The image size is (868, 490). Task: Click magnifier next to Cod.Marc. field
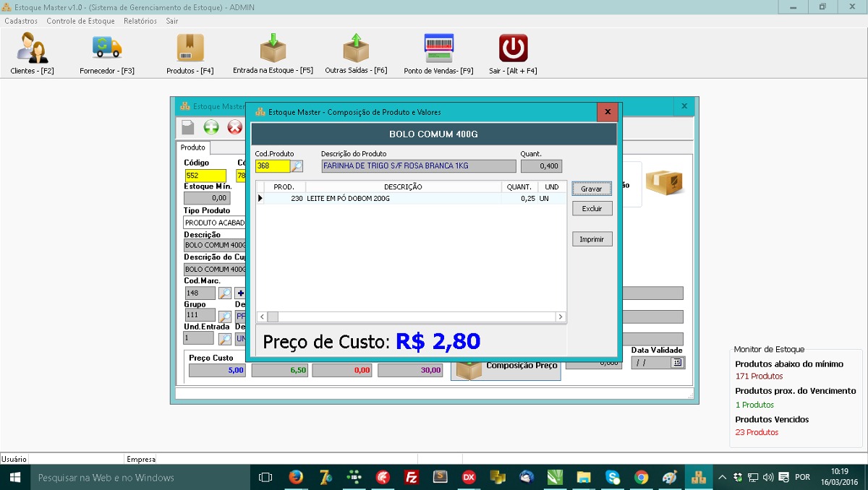click(225, 293)
